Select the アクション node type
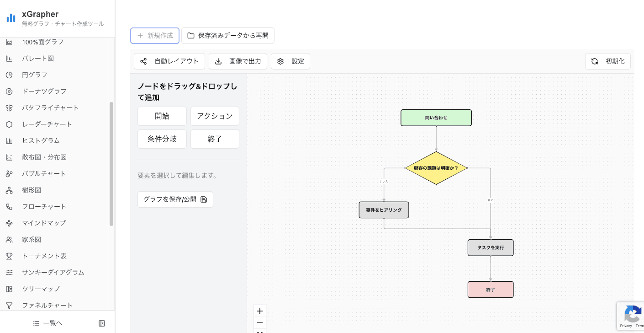644x333 pixels. pos(215,116)
